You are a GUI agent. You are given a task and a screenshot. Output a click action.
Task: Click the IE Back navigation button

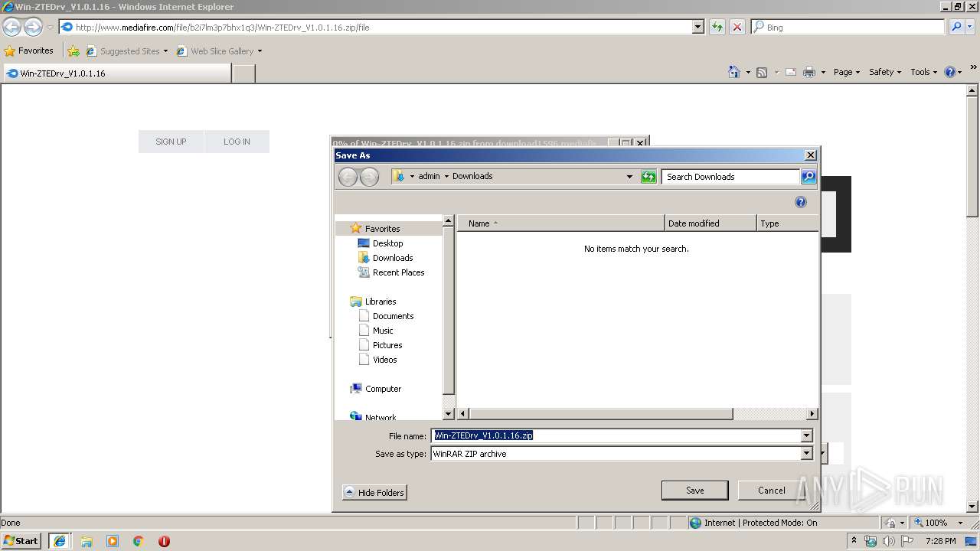(11, 27)
